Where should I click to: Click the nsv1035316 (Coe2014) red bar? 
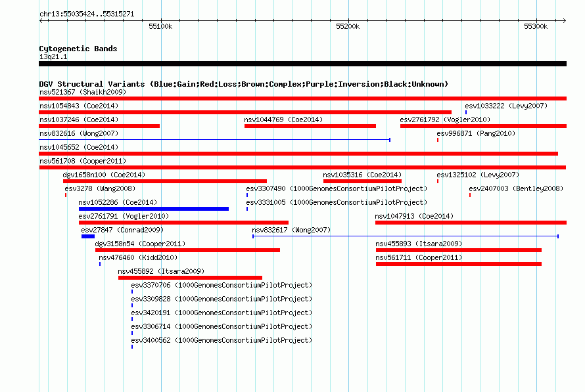point(362,181)
